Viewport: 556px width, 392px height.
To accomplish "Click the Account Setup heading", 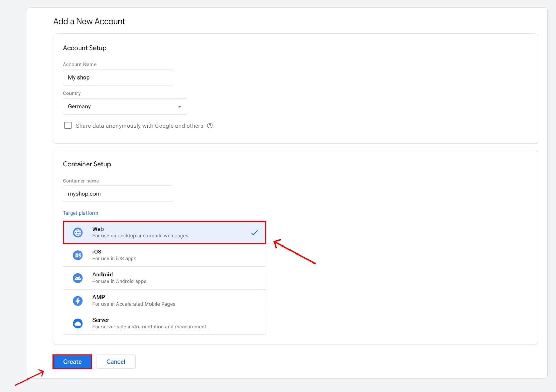I will pos(84,48).
